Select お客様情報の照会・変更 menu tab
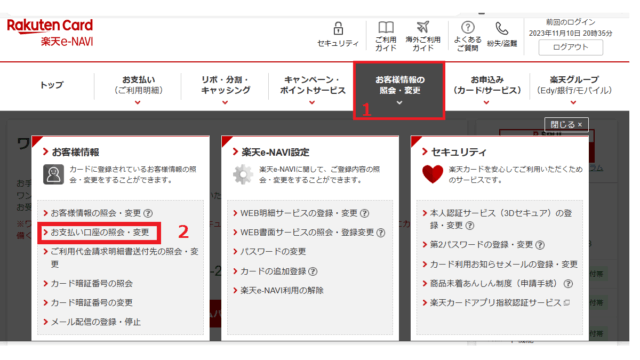 tap(399, 90)
